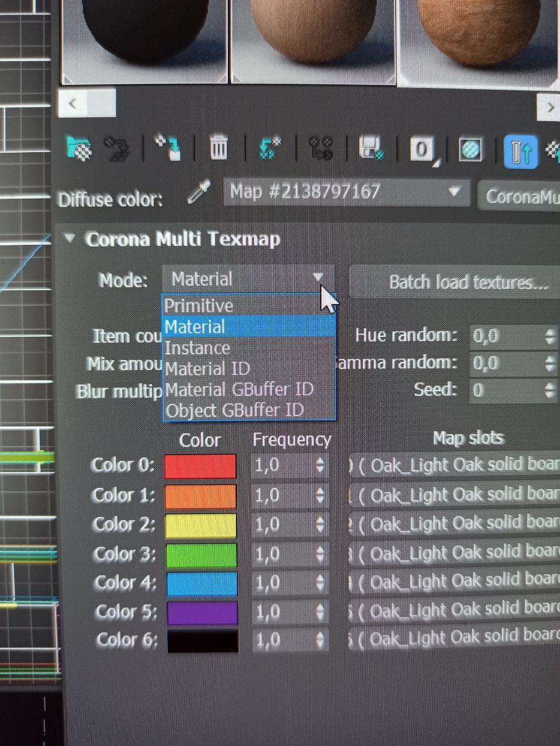Collapse the Corona Multi Texmap rollout
This screenshot has height=746, width=560.
tap(70, 238)
